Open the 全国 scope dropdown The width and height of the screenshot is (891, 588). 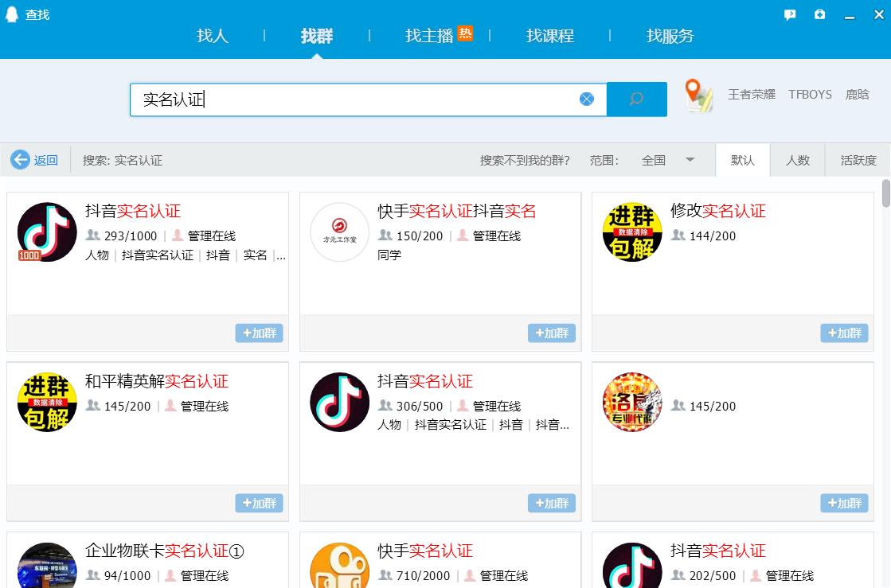659,160
